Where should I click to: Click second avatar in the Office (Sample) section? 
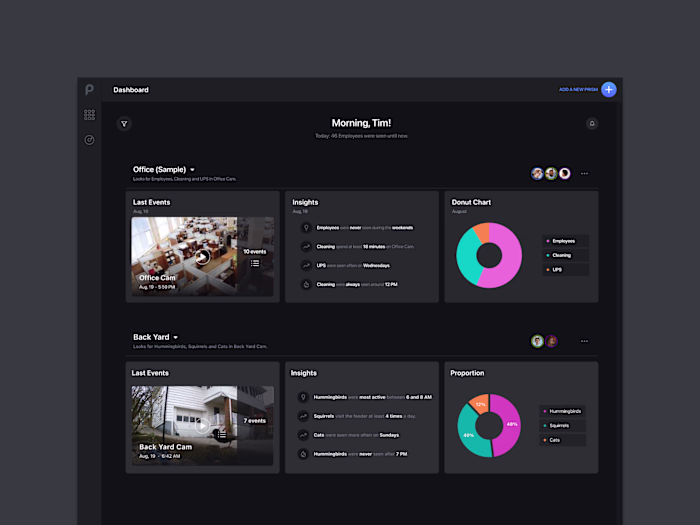pyautogui.click(x=551, y=174)
